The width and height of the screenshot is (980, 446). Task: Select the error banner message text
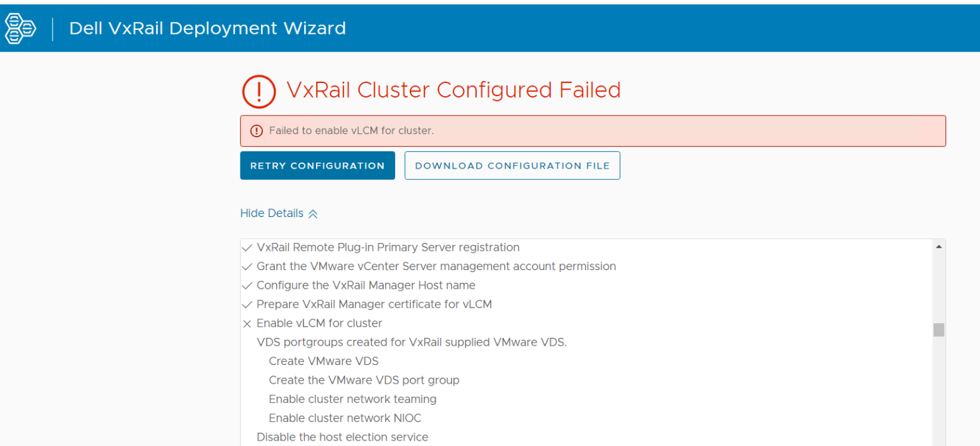pos(332,131)
